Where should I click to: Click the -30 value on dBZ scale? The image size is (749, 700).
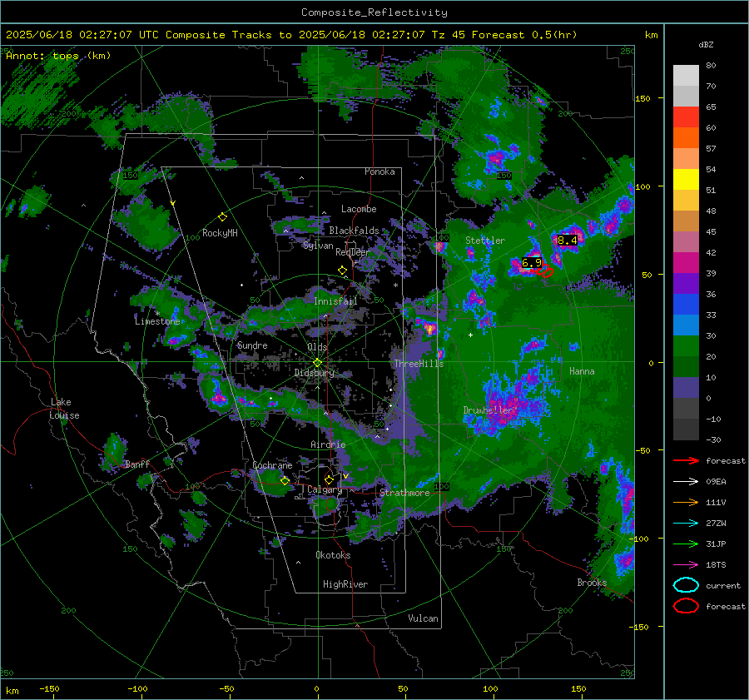tap(713, 439)
